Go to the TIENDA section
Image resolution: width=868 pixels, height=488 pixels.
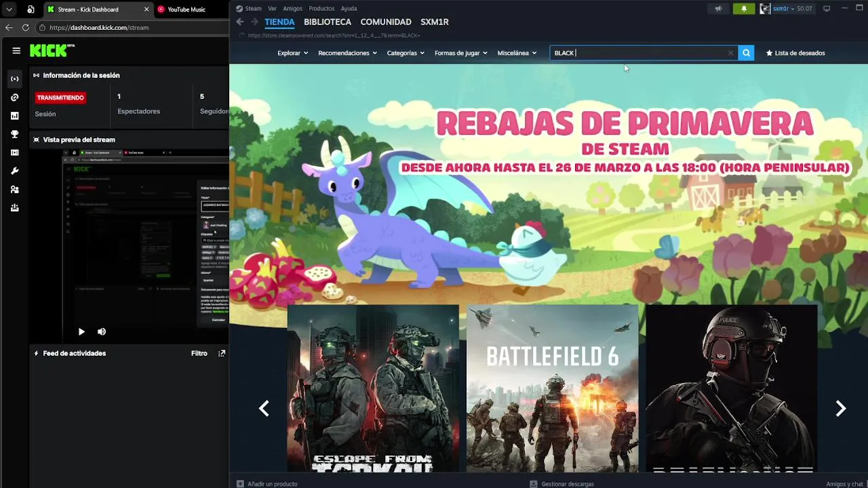[x=279, y=22]
